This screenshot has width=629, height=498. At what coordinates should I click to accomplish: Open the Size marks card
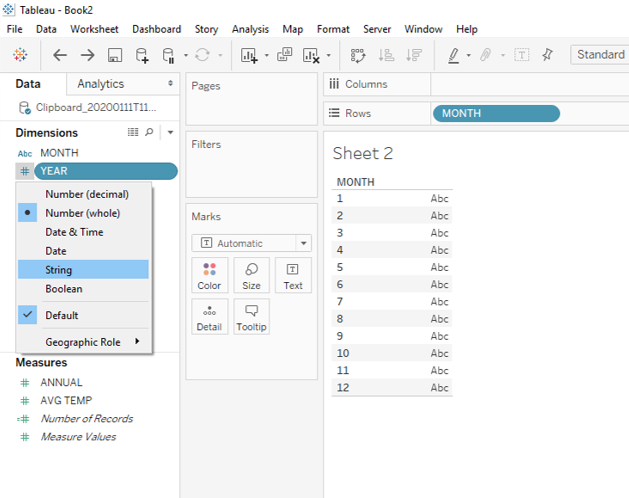[251, 275]
